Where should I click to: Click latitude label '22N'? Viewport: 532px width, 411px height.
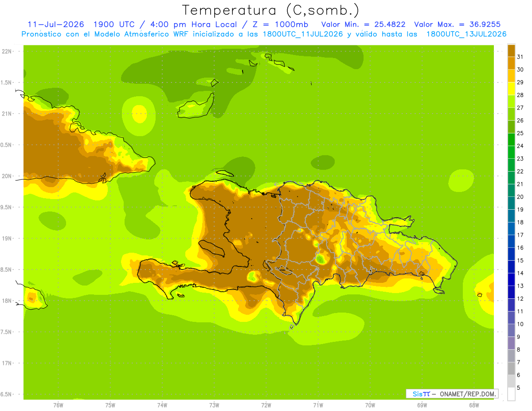pos(7,51)
